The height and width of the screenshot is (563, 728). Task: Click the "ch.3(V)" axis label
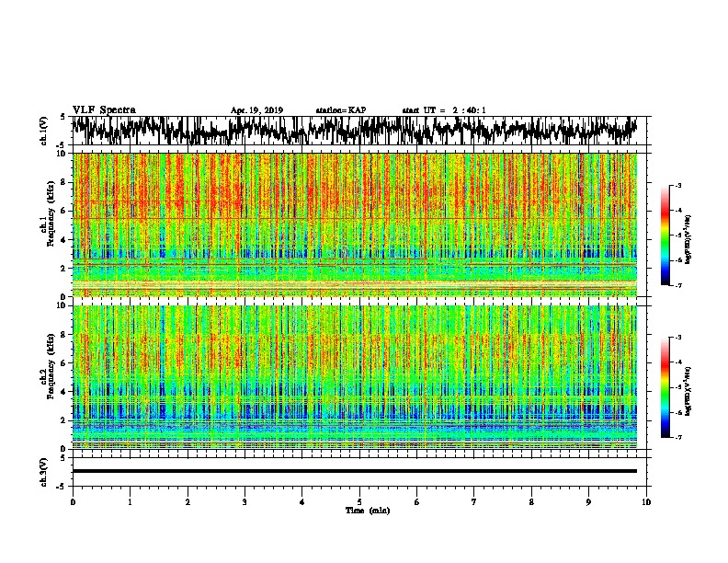pyautogui.click(x=44, y=472)
